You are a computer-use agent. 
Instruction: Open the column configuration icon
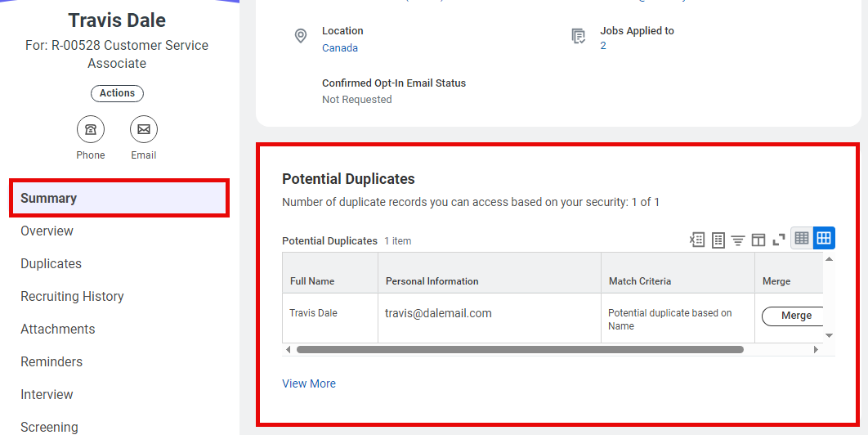[x=758, y=240]
